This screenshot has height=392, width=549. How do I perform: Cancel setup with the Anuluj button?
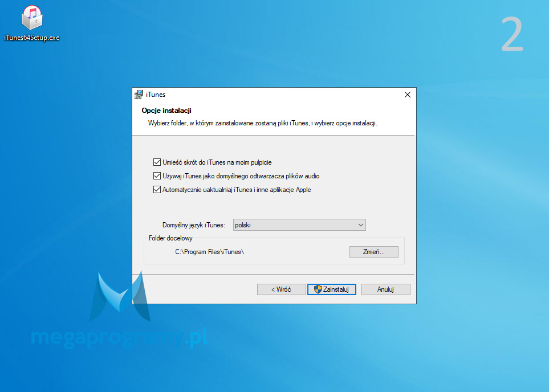coord(385,289)
